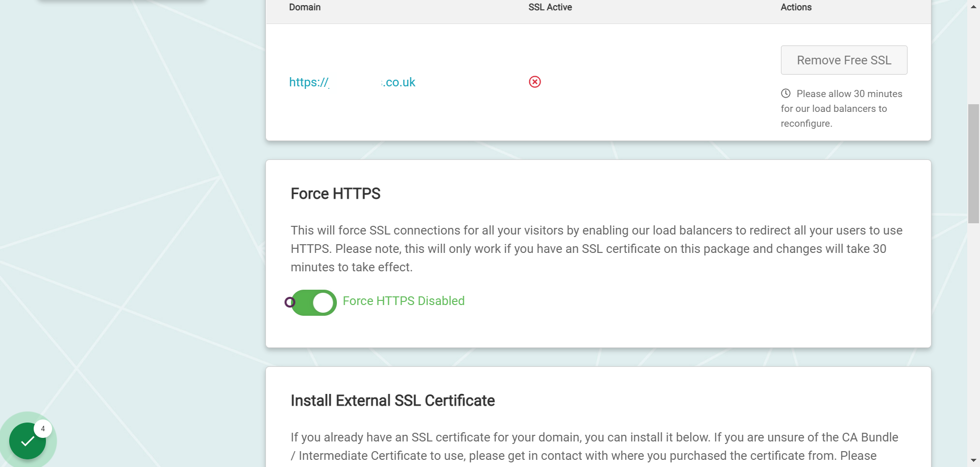This screenshot has width=980, height=467.
Task: Click the Install External SSL Certificate heading
Action: point(393,401)
